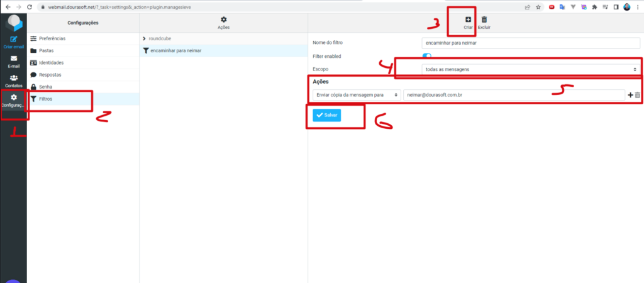Add action with the plus icon
Viewport: 644px width, 283px height.
[630, 95]
